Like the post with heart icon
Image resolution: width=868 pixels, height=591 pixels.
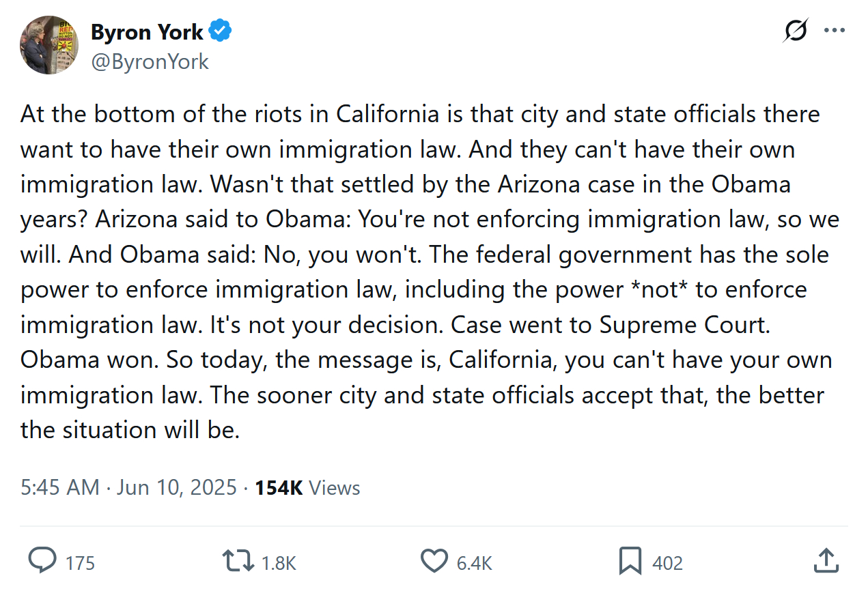[x=434, y=562]
